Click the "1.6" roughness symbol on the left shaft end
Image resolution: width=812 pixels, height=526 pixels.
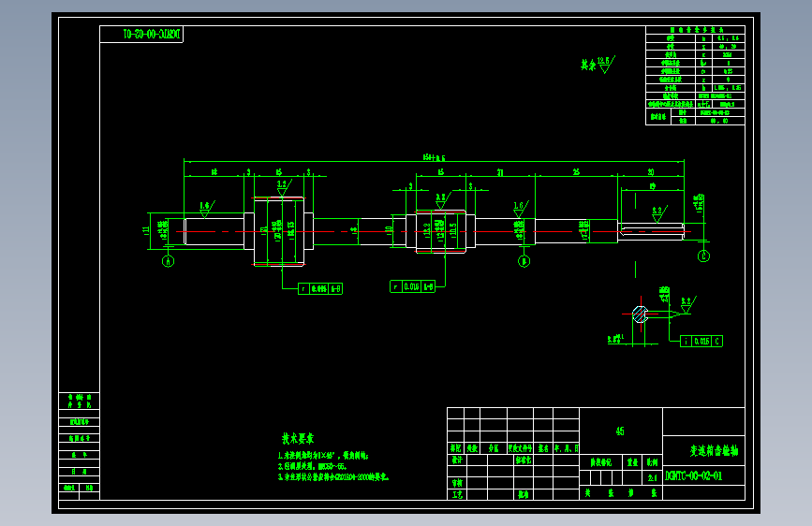207,209
